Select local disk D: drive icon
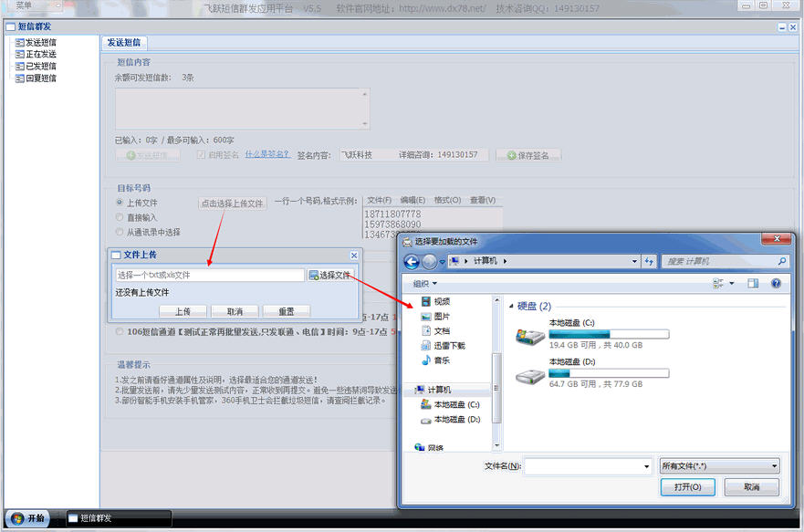Screen dimensions: 804x532 click(x=530, y=376)
